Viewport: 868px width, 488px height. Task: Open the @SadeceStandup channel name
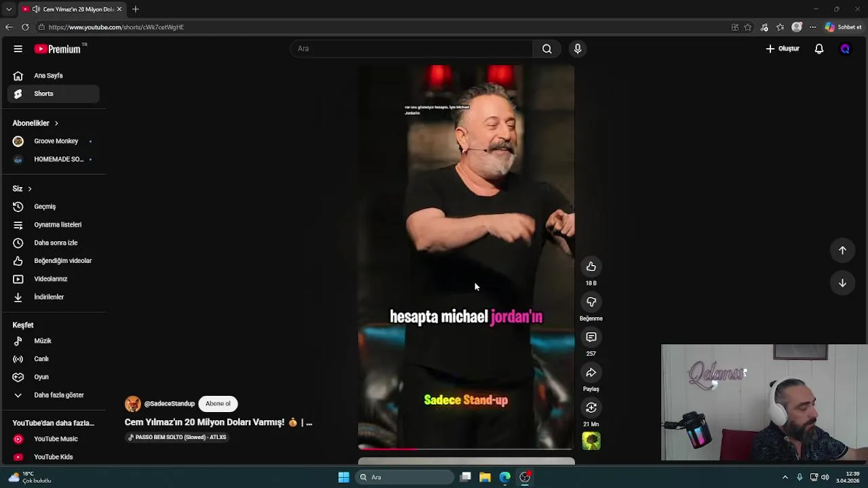[169, 404]
